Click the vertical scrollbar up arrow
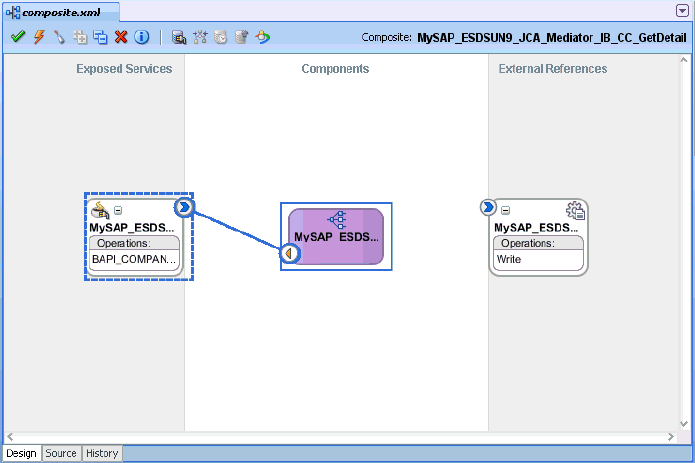This screenshot has width=695, height=463. tap(684, 60)
